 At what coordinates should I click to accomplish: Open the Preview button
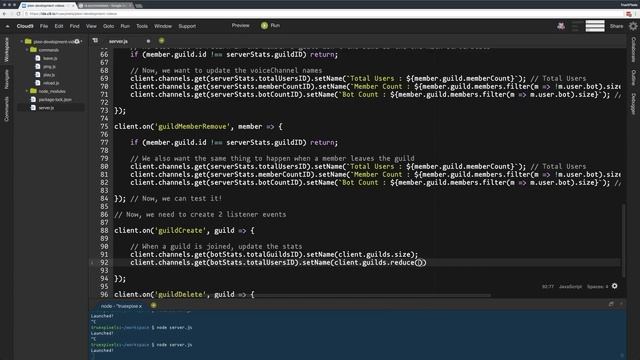[240, 26]
